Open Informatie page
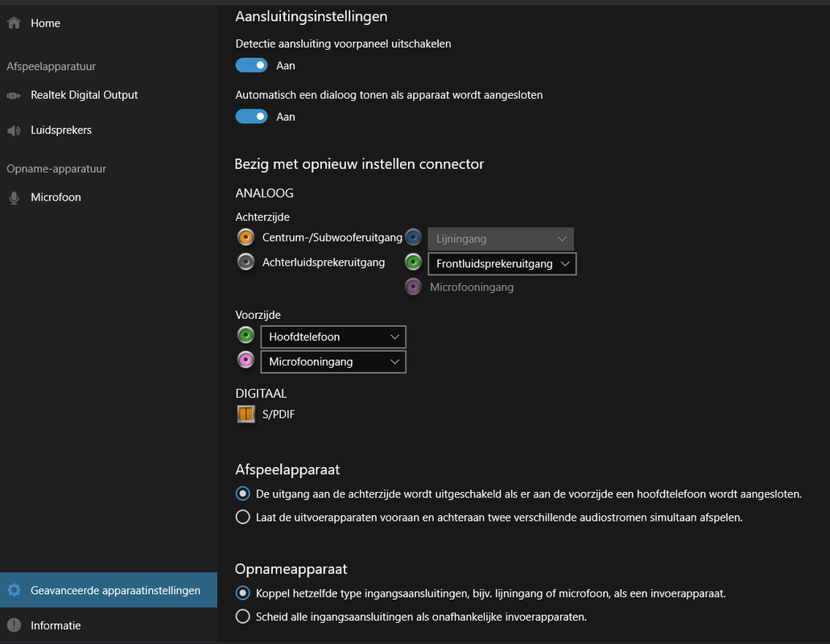Screen dimensions: 830x644 point(109,625)
